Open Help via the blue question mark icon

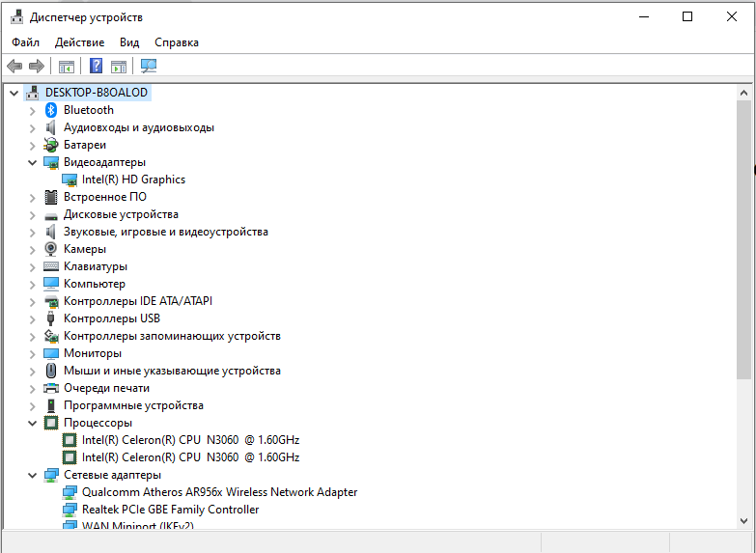pyautogui.click(x=96, y=66)
